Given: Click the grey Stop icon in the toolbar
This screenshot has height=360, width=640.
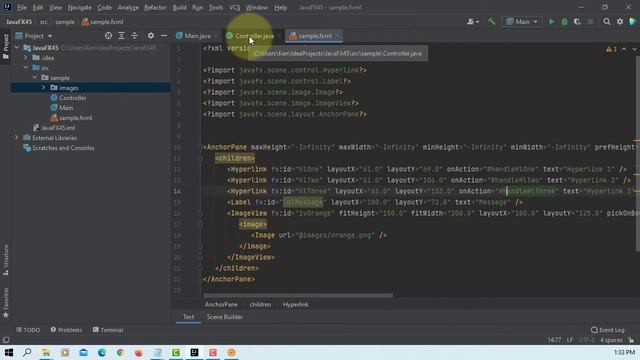Looking at the screenshot, I should [x=590, y=22].
